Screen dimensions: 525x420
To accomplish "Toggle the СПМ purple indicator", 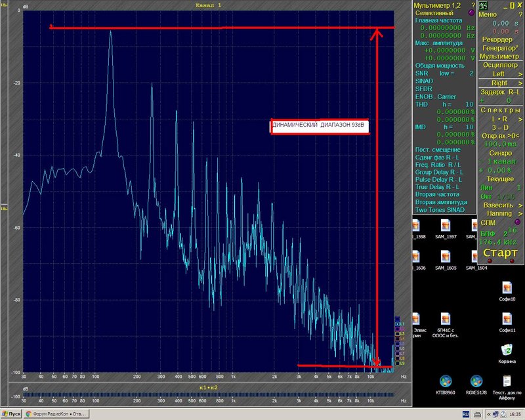I will point(517,222).
